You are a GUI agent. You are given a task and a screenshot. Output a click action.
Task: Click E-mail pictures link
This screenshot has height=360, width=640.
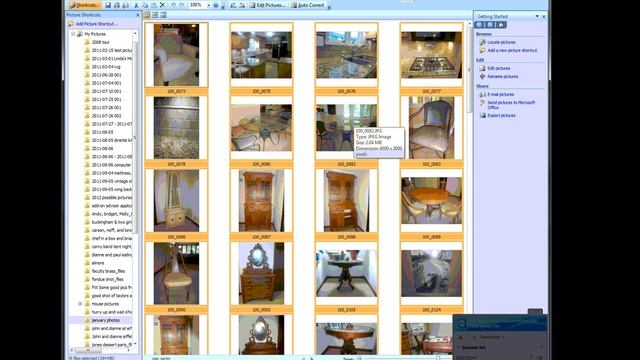[x=500, y=94]
